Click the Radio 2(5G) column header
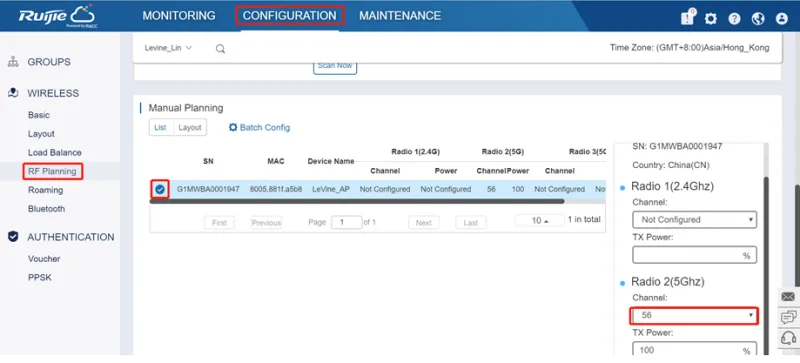This screenshot has width=800, height=363. pyautogui.click(x=503, y=152)
